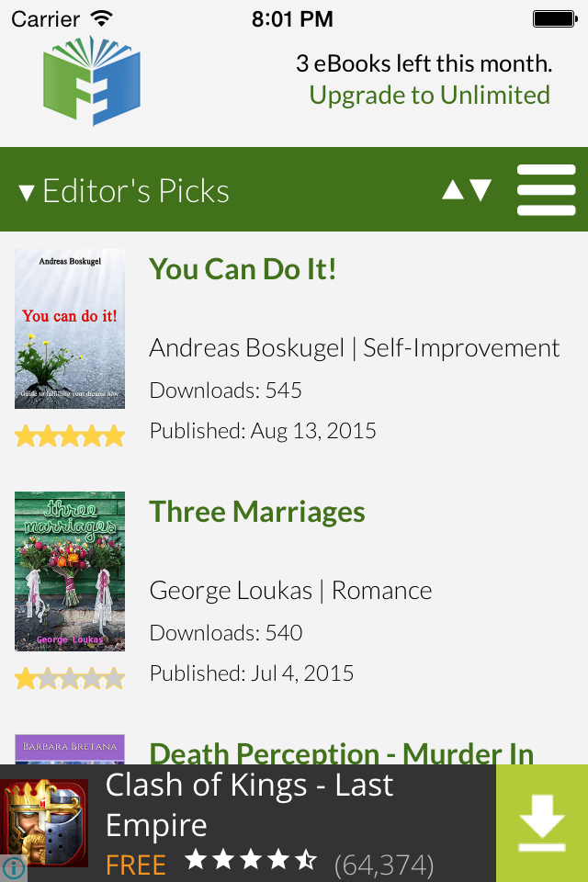Open the You Can Do It! title
588x882 pixels.
click(243, 269)
